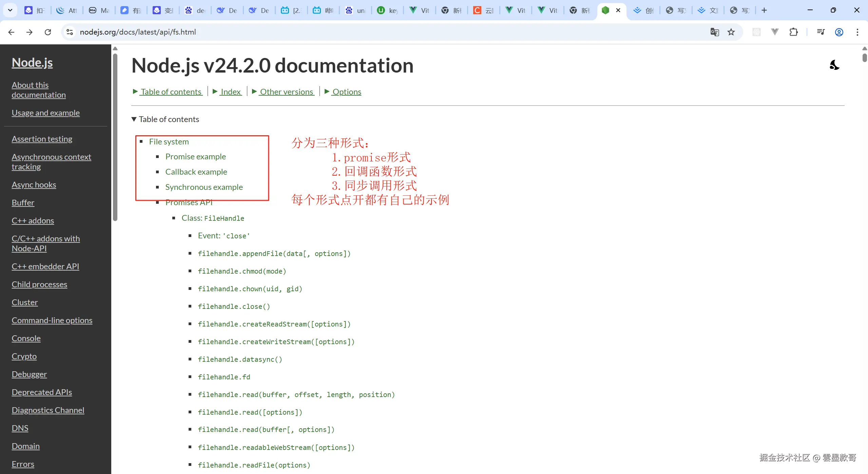Click the site information tune icon
Viewport: 868px width, 474px height.
(70, 32)
